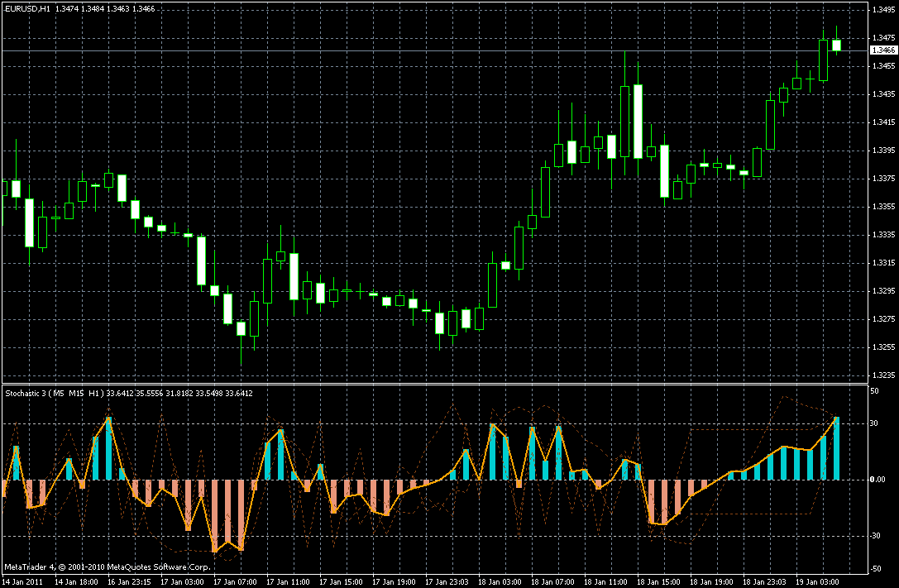Click the 0.00 level on indicator scale
The width and height of the screenshot is (899, 588).
tap(877, 480)
